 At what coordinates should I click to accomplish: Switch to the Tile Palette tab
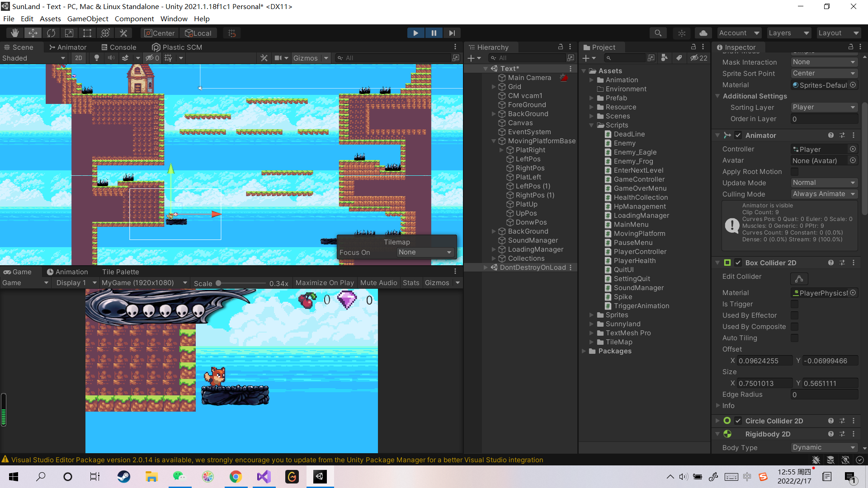(x=120, y=272)
